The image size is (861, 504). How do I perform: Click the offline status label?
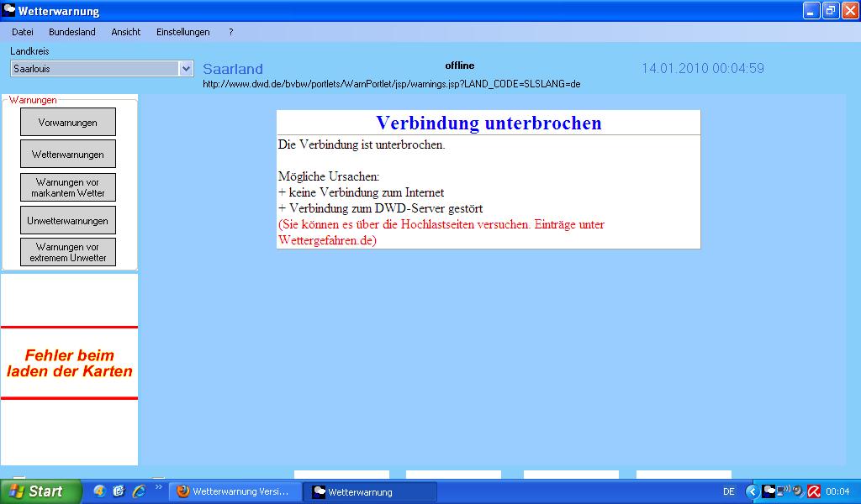460,66
